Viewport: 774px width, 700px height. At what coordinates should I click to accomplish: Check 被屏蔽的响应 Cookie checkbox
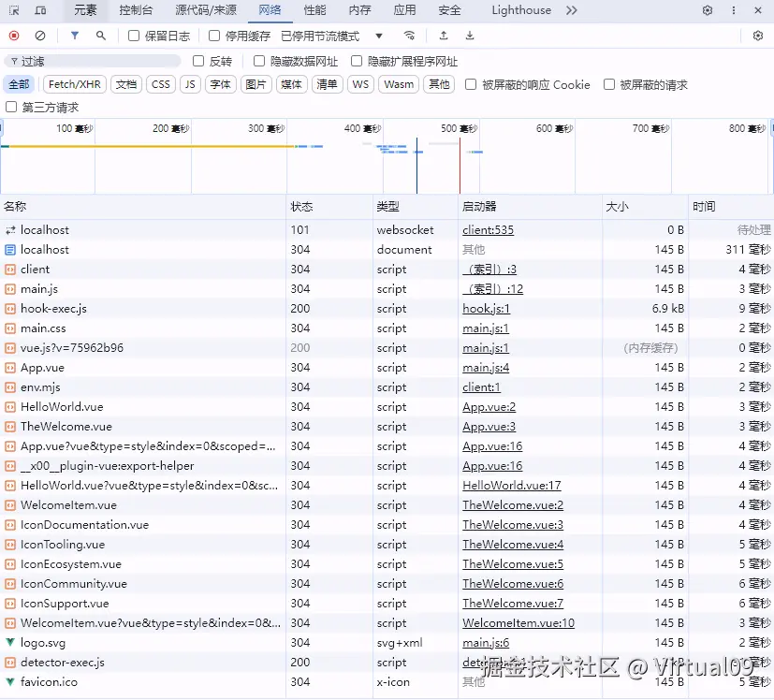click(x=471, y=84)
